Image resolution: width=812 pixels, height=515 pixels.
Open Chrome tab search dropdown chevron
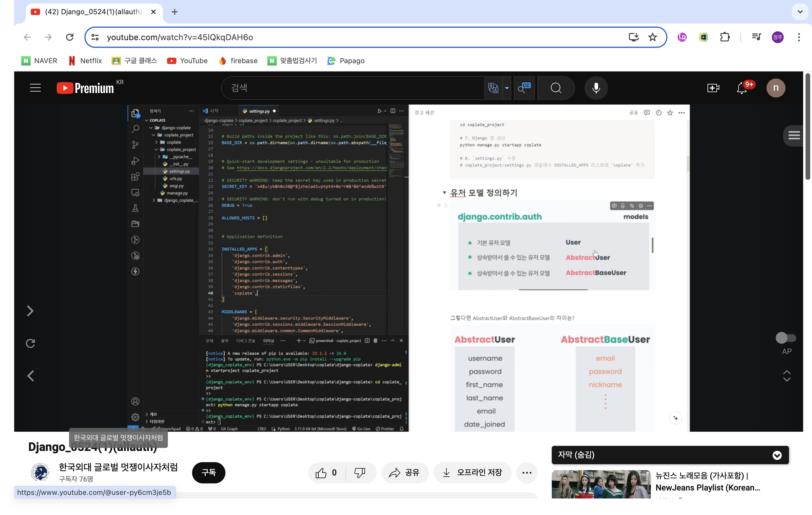800,12
